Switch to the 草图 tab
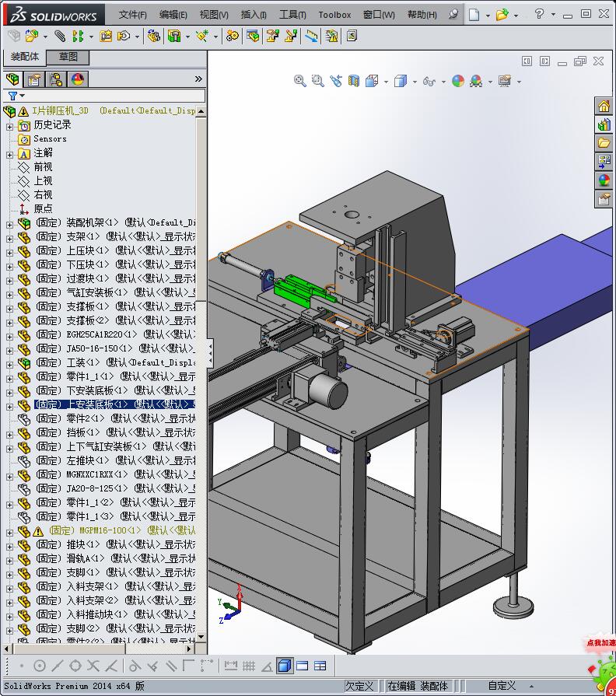The height and width of the screenshot is (696, 616). [x=68, y=58]
